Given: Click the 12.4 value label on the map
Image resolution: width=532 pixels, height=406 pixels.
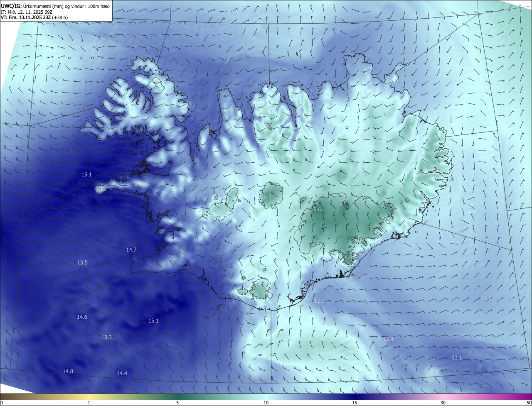Looking at the screenshot, I should pos(388,339).
